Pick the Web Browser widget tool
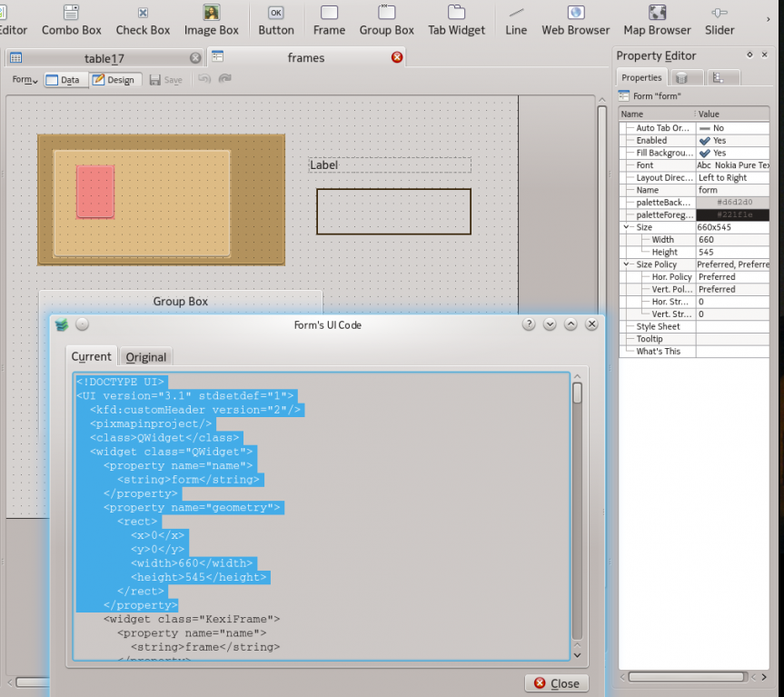The width and height of the screenshot is (784, 697). 575,21
